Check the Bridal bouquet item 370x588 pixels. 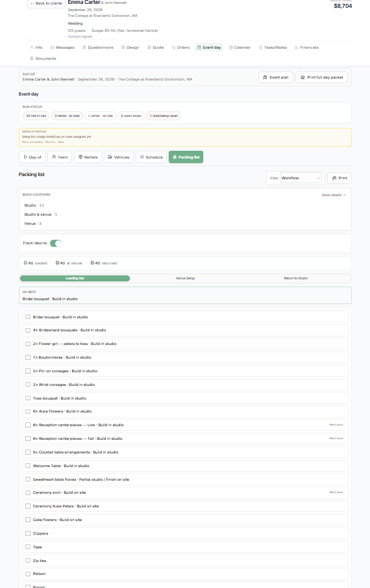click(x=28, y=317)
